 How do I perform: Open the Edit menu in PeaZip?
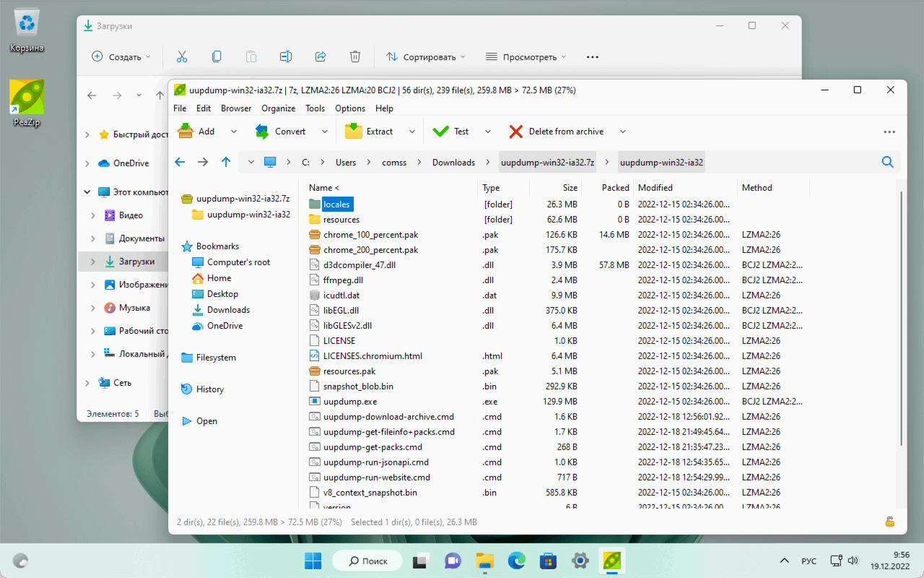pos(204,108)
